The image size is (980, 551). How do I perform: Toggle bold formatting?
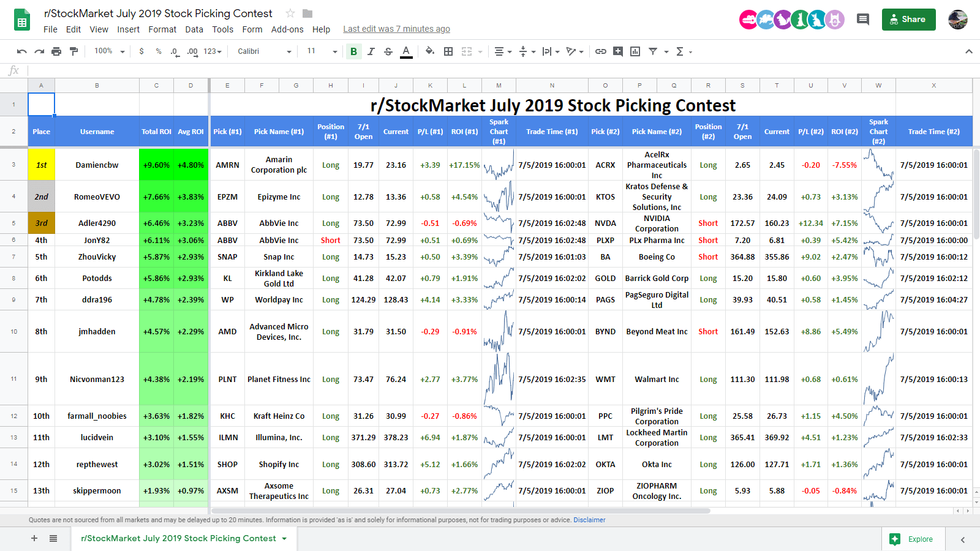click(353, 51)
